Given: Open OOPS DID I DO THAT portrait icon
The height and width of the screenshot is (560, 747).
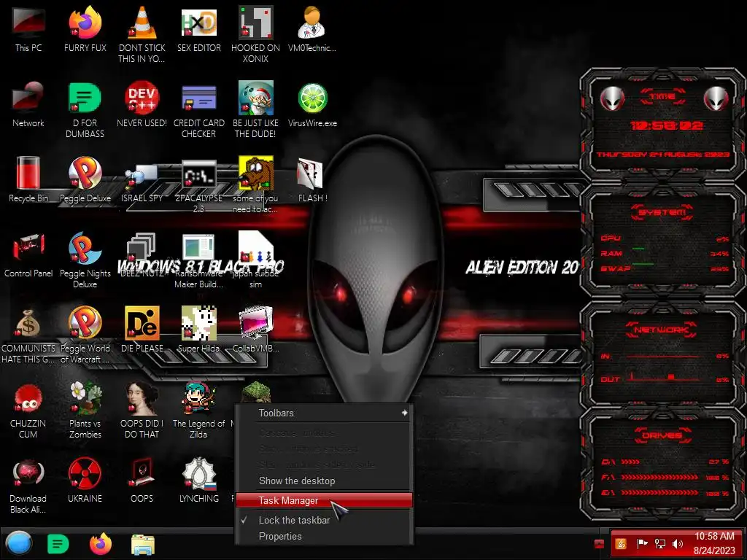Looking at the screenshot, I should pos(142,398).
